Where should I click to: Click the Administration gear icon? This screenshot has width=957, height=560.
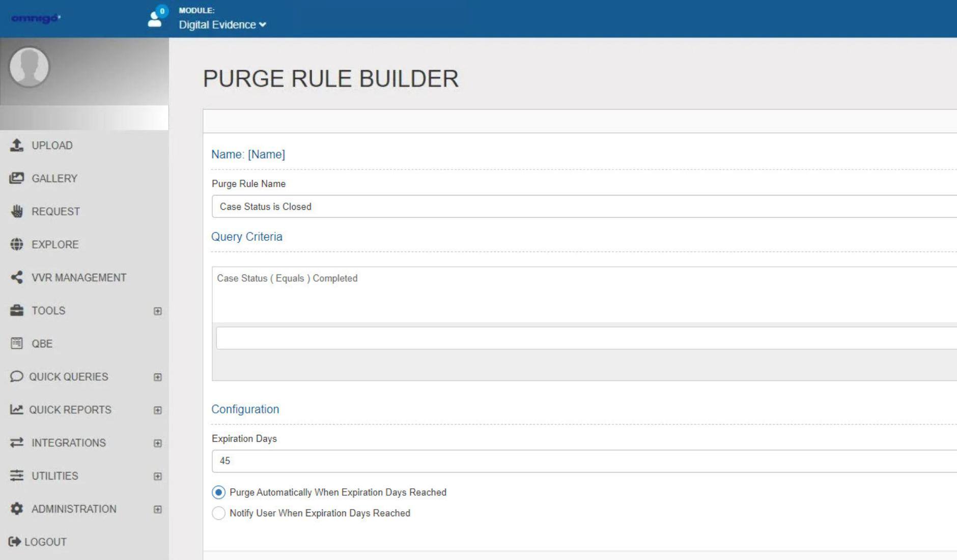[17, 509]
